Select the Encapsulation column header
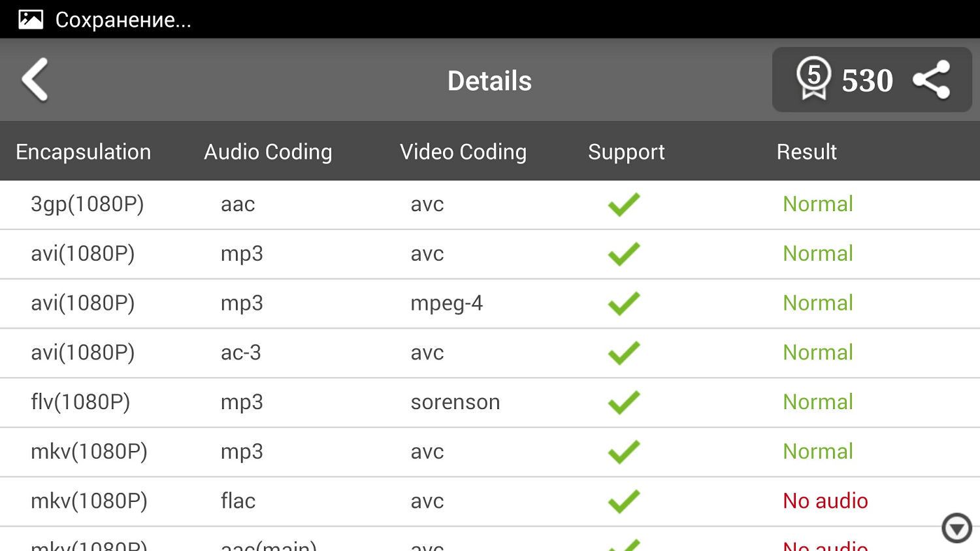Viewport: 980px width, 551px height. (83, 152)
